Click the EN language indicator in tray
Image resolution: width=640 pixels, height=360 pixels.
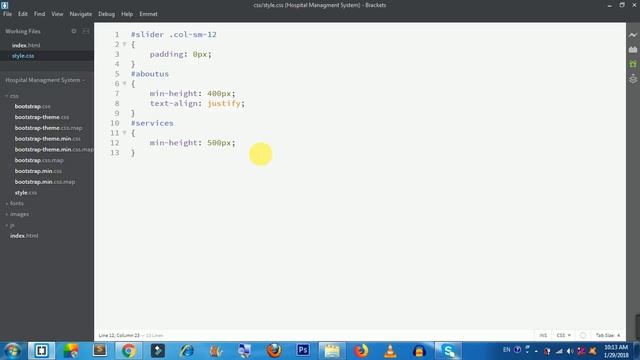pyautogui.click(x=507, y=350)
